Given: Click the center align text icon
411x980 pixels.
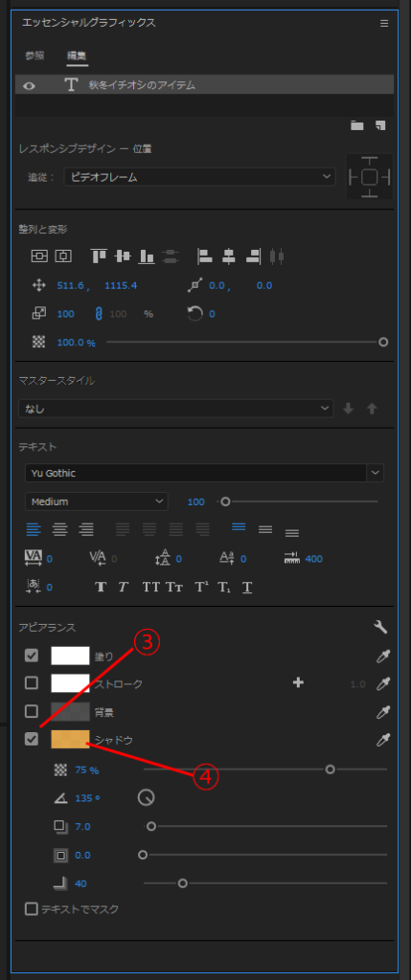Looking at the screenshot, I should click(60, 529).
